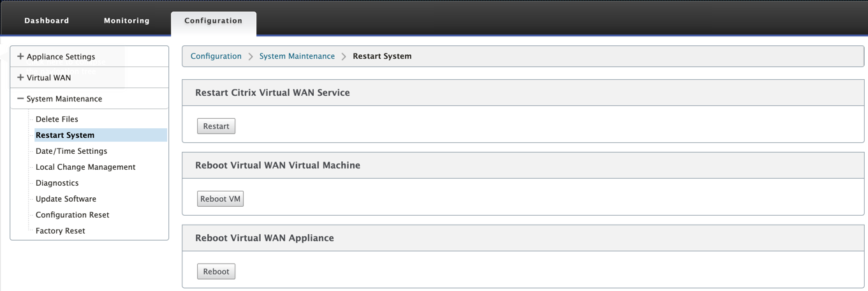Open the Diagnostics page
Image resolution: width=868 pixels, height=291 pixels.
(x=57, y=183)
